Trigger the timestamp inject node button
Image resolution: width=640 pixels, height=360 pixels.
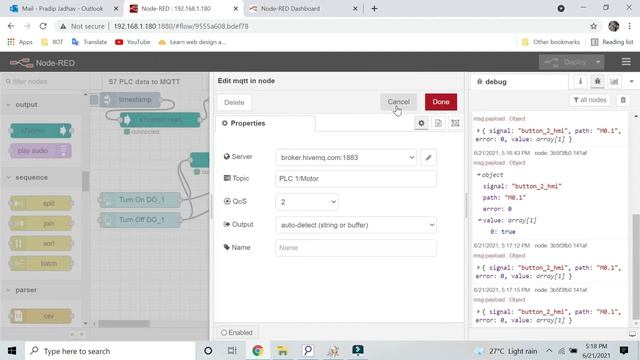[94, 100]
